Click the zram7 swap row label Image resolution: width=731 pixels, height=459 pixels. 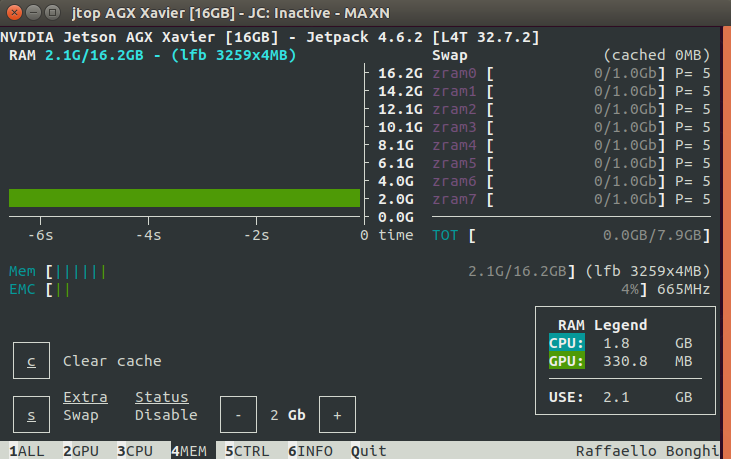coord(454,199)
